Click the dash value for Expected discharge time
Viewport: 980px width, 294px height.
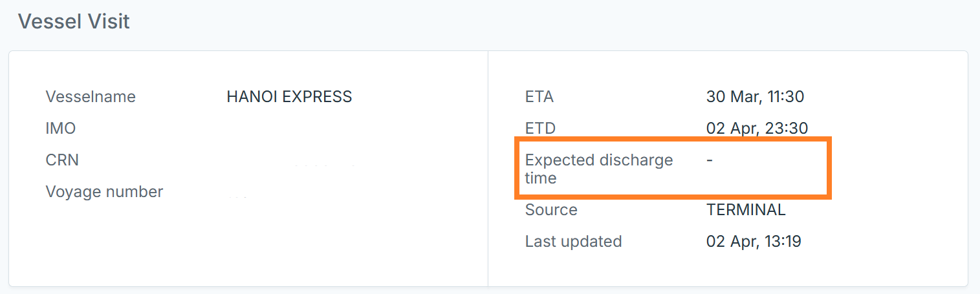pos(710,160)
